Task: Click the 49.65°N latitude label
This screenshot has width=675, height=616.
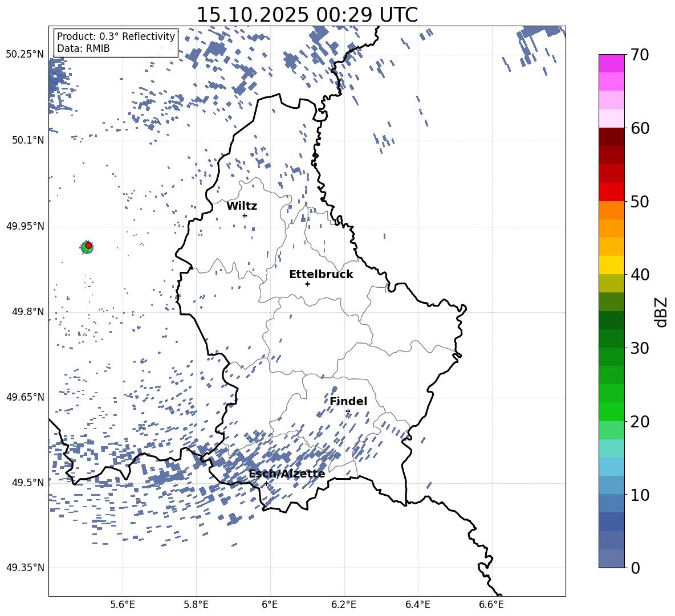Action: (x=25, y=397)
